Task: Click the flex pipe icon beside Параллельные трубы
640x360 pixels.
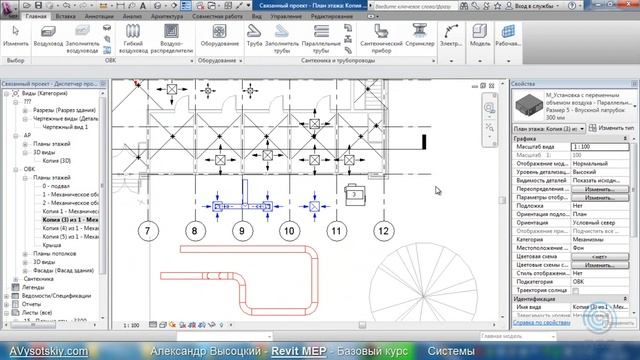Action: point(348,50)
